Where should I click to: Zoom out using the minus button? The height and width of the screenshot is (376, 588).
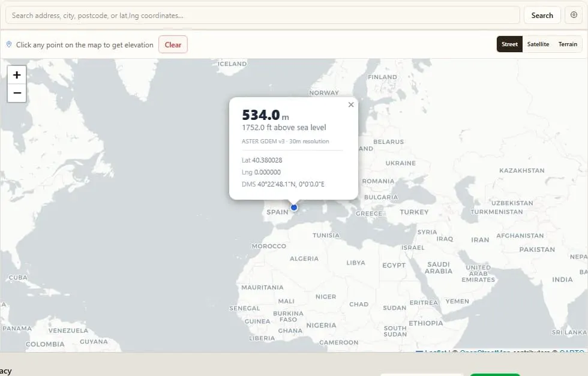click(x=17, y=93)
